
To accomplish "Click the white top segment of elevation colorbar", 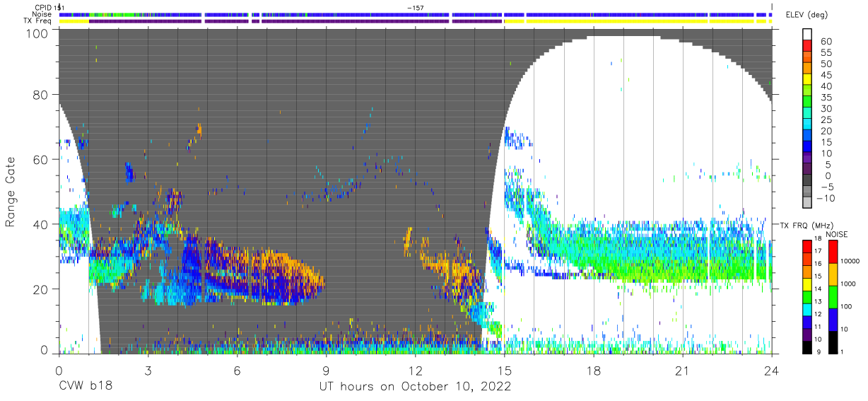I will point(807,35).
